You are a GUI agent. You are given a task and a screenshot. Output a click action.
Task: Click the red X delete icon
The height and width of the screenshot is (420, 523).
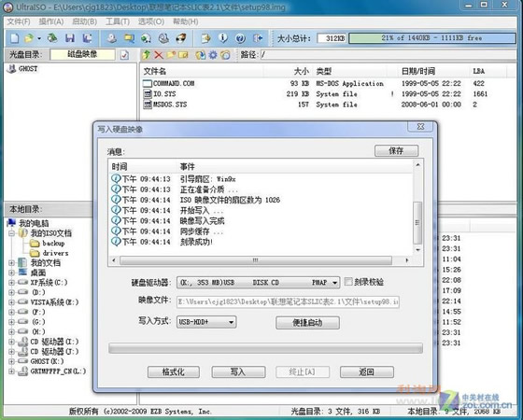point(159,55)
